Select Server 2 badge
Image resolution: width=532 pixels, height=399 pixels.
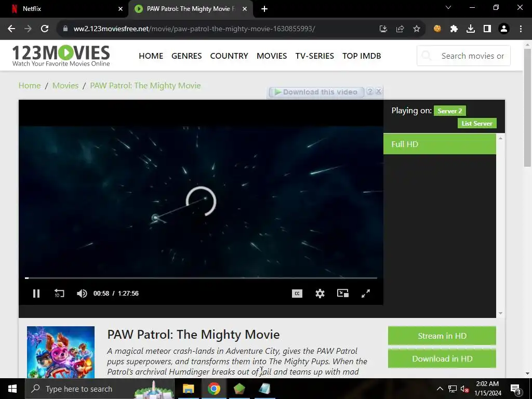click(449, 111)
